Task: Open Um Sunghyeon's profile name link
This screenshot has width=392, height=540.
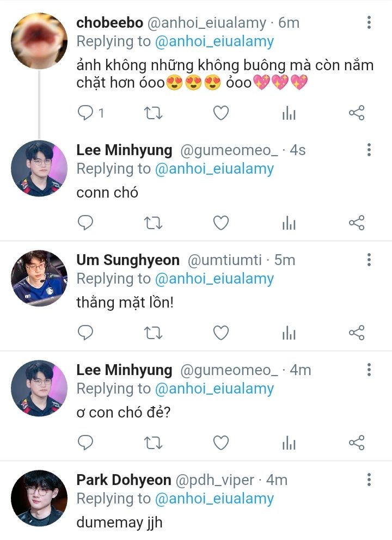Action: tap(128, 260)
